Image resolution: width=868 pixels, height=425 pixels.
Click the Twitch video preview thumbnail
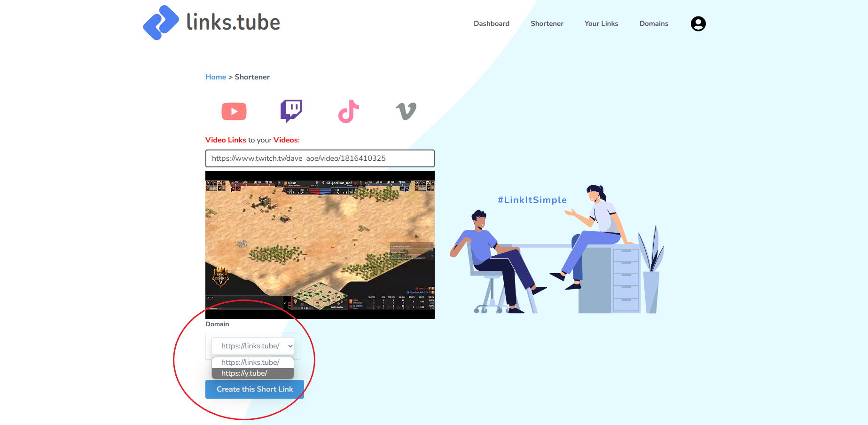(320, 245)
